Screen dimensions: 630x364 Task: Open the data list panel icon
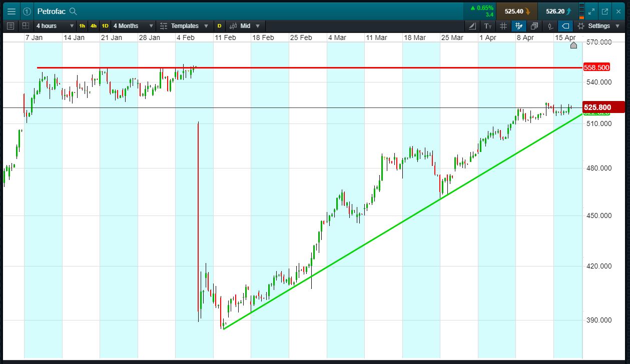point(11,26)
